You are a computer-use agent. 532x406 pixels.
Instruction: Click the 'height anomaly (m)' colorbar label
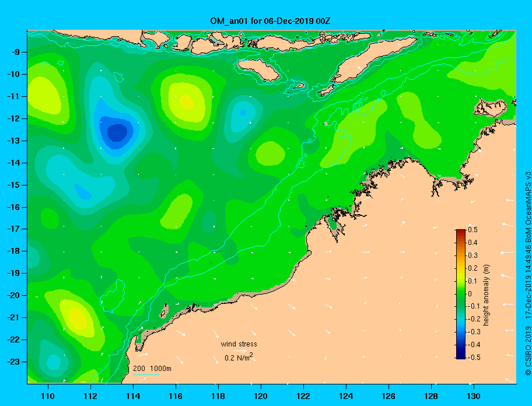pos(486,295)
